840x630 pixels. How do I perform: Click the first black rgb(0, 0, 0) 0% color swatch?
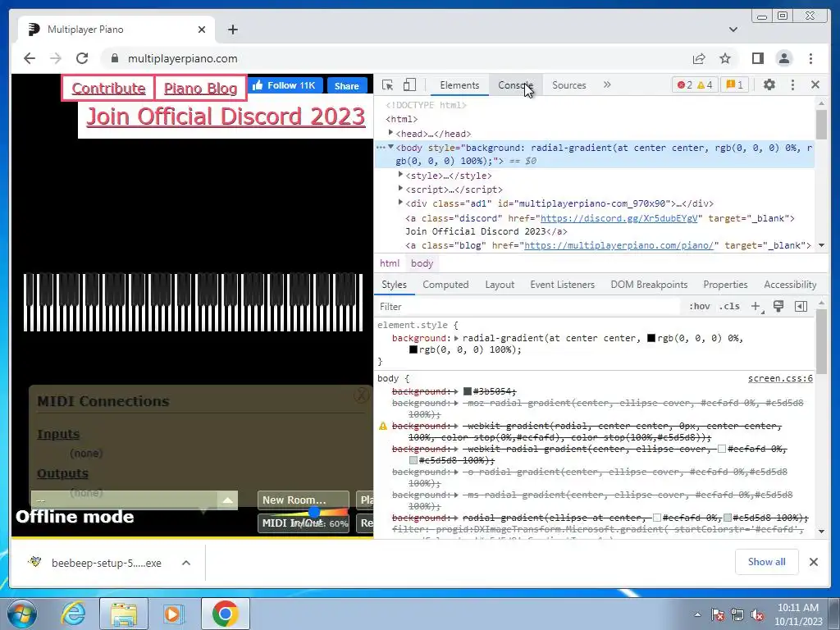651,338
